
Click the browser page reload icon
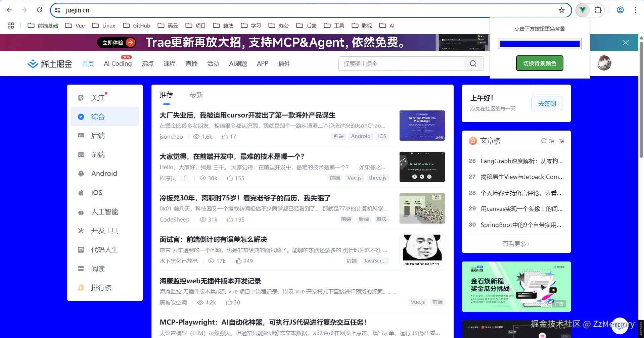click(39, 10)
